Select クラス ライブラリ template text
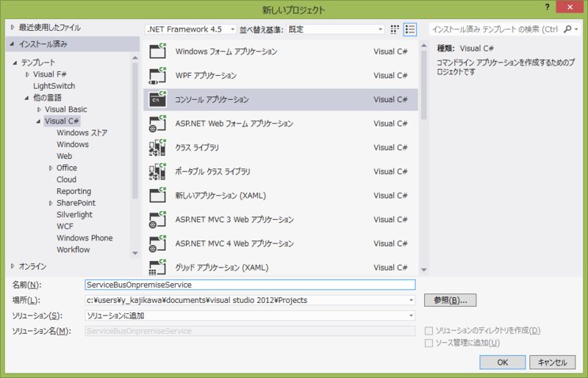Screen dimensions: 588x378 197,148
